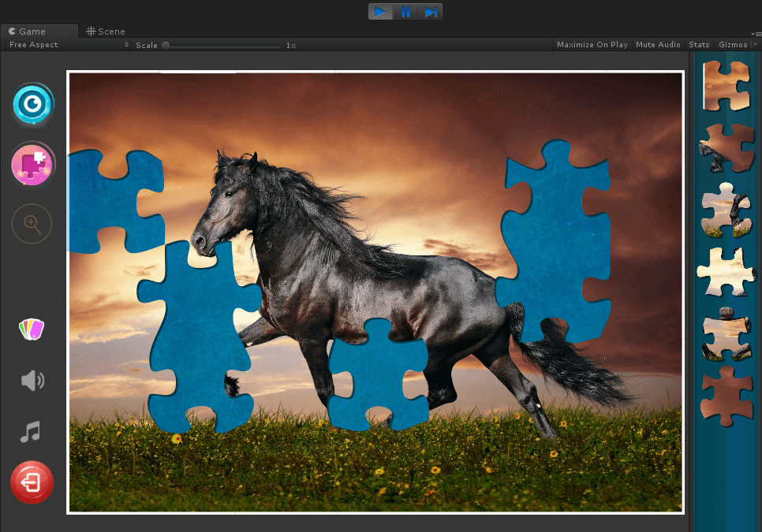Toggle the sound effects speaker icon
This screenshot has height=532, width=762.
pos(32,380)
